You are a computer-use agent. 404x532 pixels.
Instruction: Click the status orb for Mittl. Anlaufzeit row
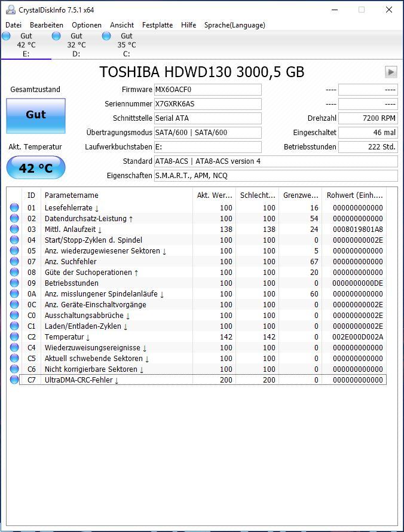click(14, 230)
